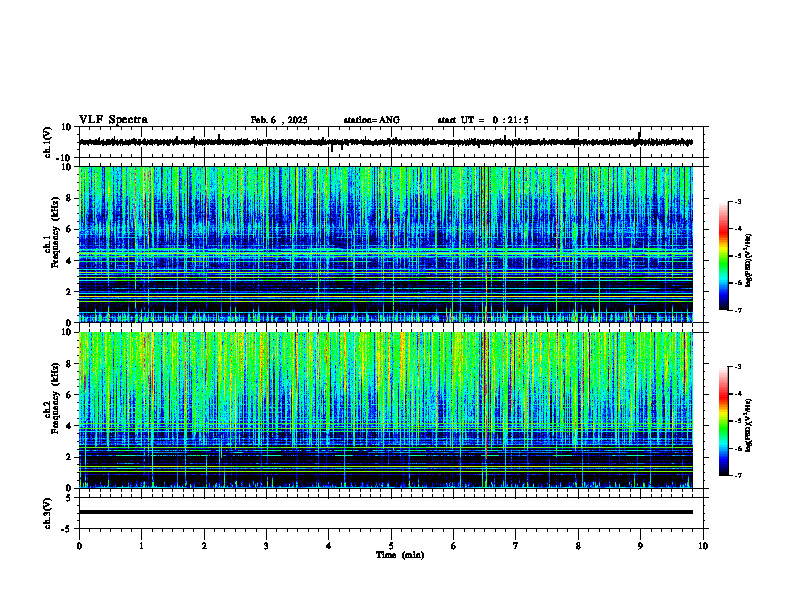Click the "ch.1(V)" waveform axis label
The width and height of the screenshot is (792, 612).
[x=47, y=142]
